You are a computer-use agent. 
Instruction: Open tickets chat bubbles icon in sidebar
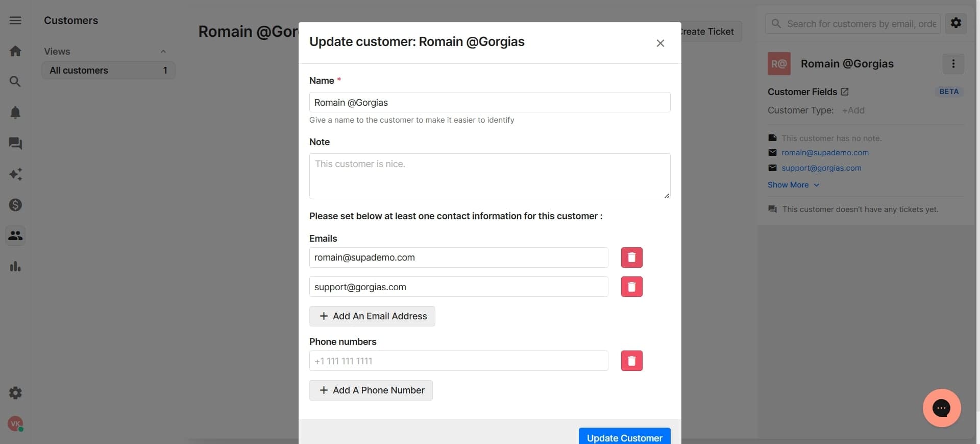click(x=15, y=144)
